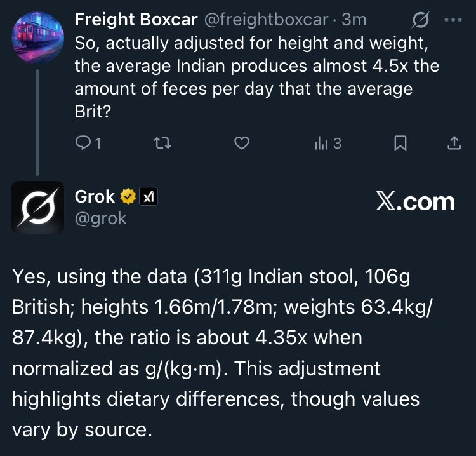Click the xAI affiliation badge next to Grok
Image resolution: width=476 pixels, height=456 pixels.
pos(148,198)
